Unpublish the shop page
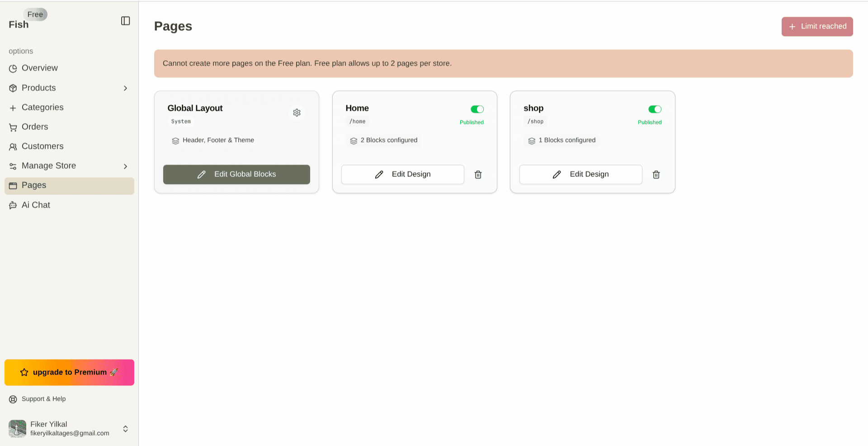Viewport: 868px width, 446px height. (655, 109)
